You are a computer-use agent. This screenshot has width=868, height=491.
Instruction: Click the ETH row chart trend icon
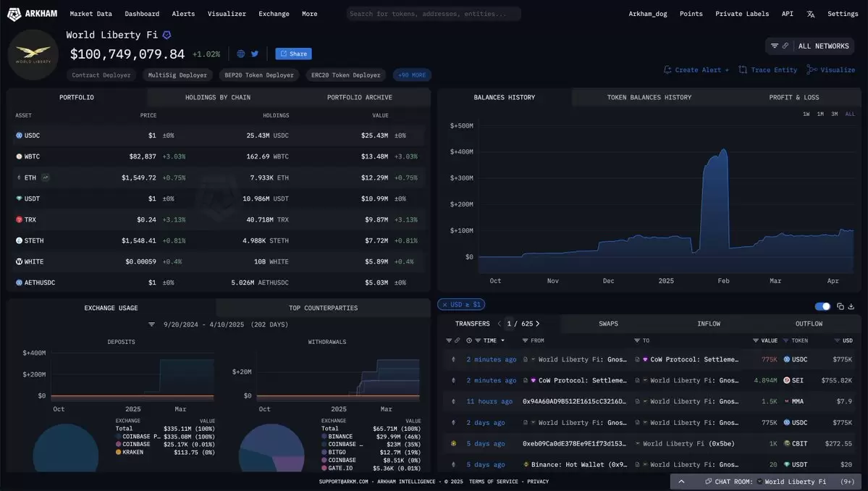[46, 177]
